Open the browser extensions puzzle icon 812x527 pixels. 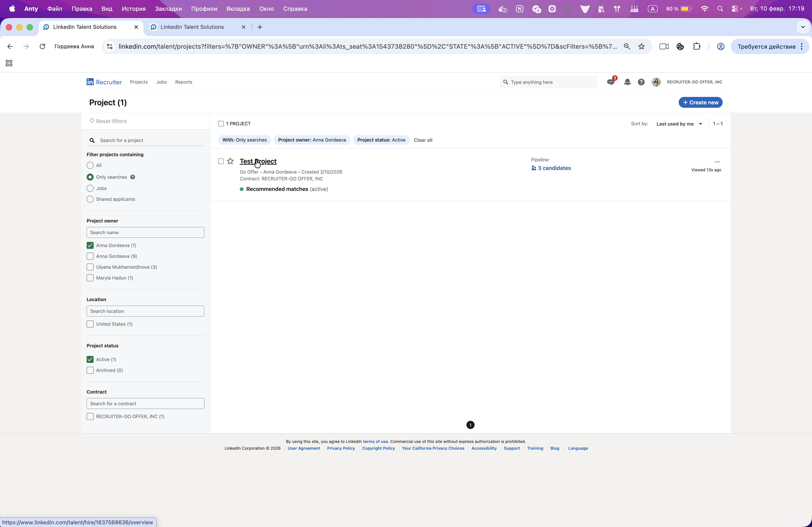(x=696, y=47)
